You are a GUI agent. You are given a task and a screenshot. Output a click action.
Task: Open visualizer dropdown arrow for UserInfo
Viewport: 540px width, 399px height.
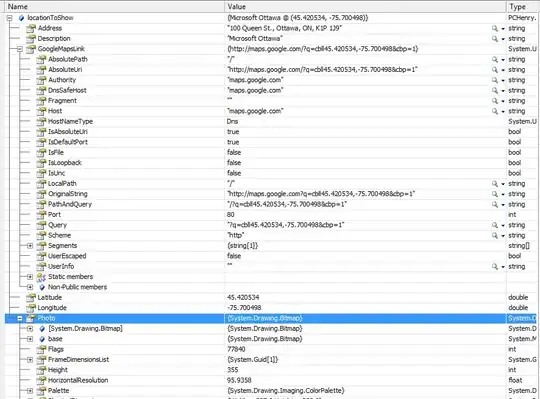[x=503, y=267]
